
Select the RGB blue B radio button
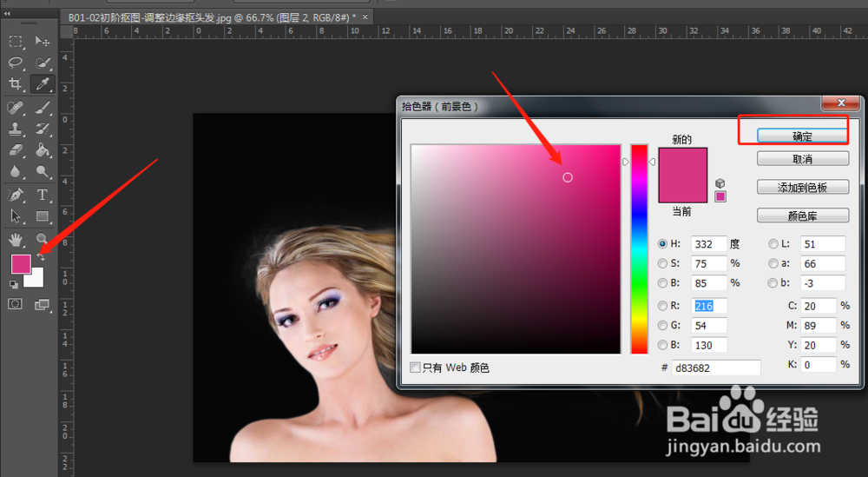pos(662,345)
